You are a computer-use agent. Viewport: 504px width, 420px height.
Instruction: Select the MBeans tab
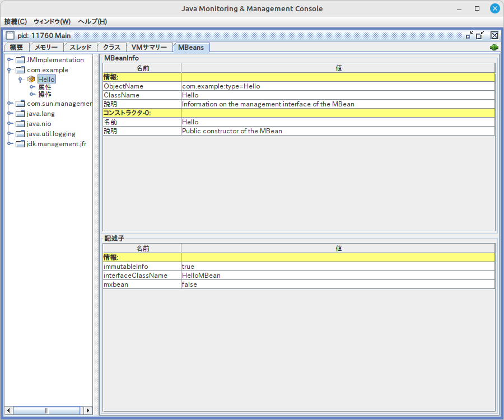pyautogui.click(x=191, y=47)
